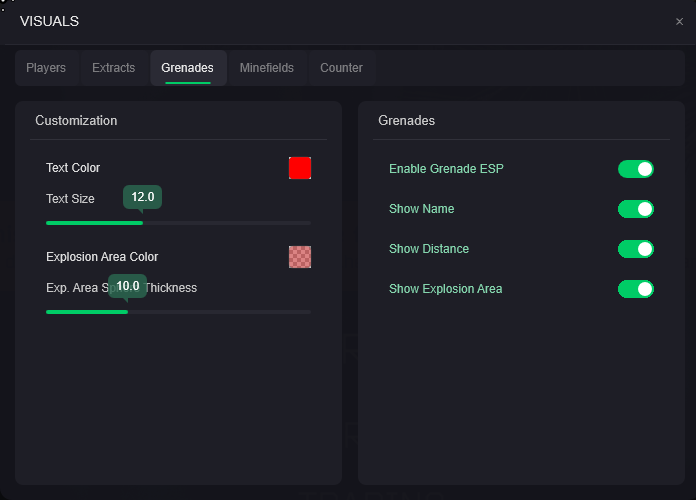Toggle the Show Distance switch
The width and height of the screenshot is (696, 500).
[x=635, y=249]
